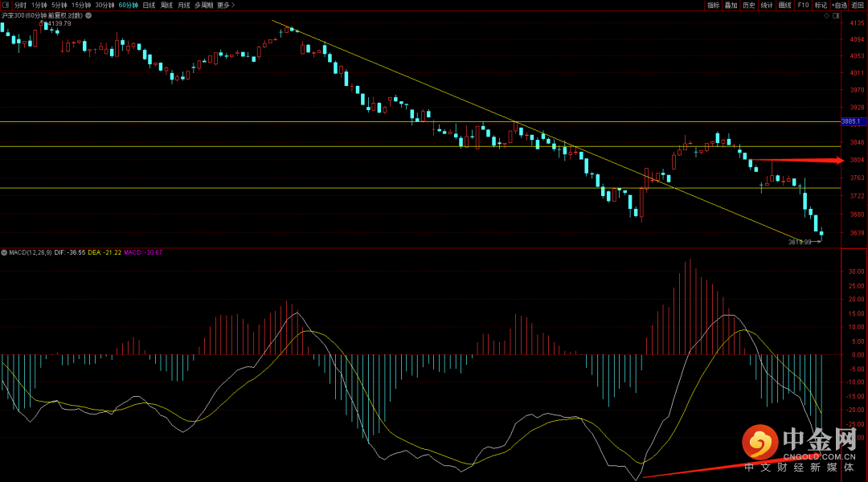868x482 pixels.
Task: Add stock to watchlist with +自选
Action: point(839,5)
